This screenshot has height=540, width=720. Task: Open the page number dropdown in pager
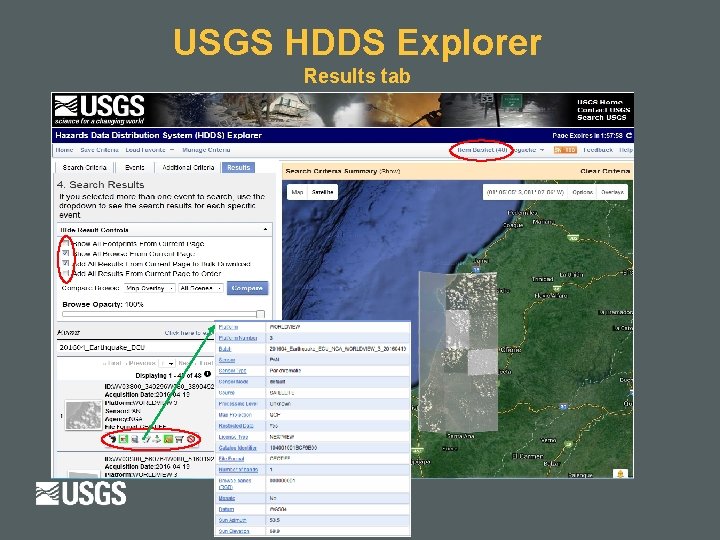(x=167, y=363)
